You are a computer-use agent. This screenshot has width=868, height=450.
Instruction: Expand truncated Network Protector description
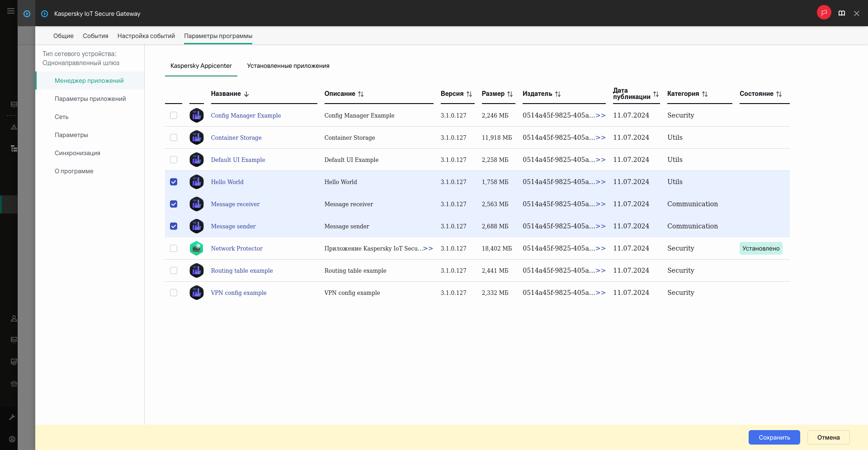pos(428,248)
